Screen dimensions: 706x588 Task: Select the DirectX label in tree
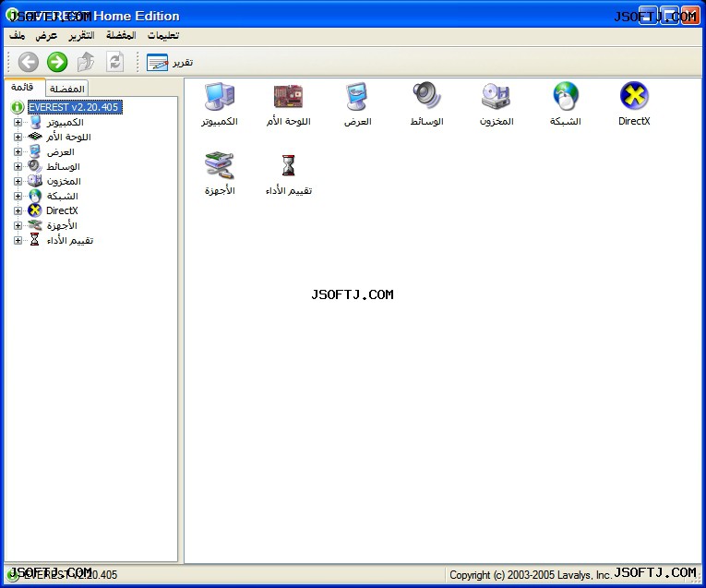pos(62,210)
